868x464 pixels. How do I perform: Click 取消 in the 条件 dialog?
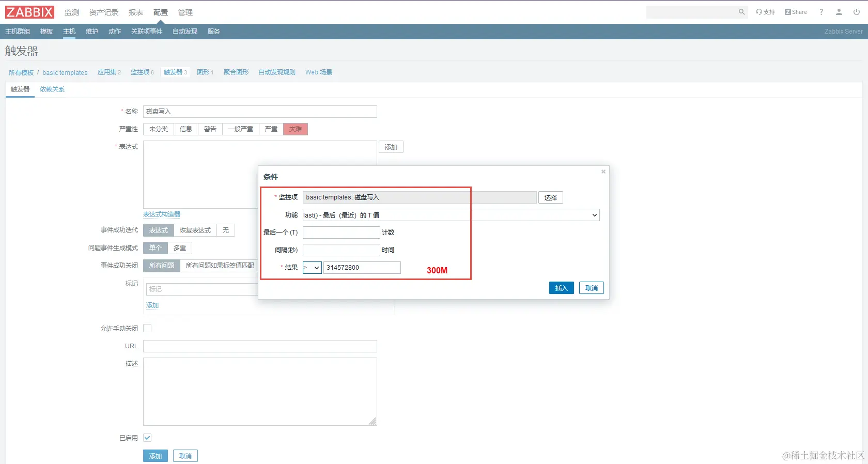(592, 288)
